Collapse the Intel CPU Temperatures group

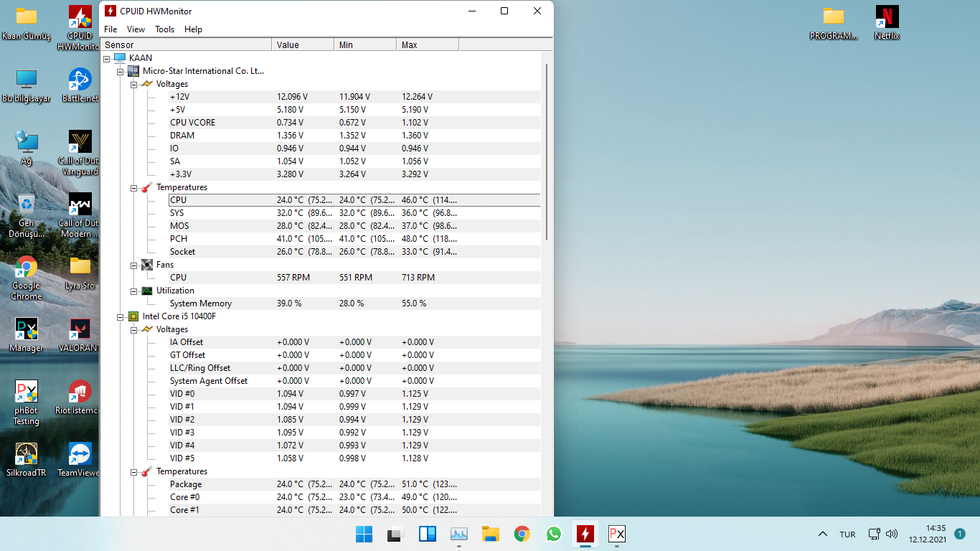tap(134, 471)
